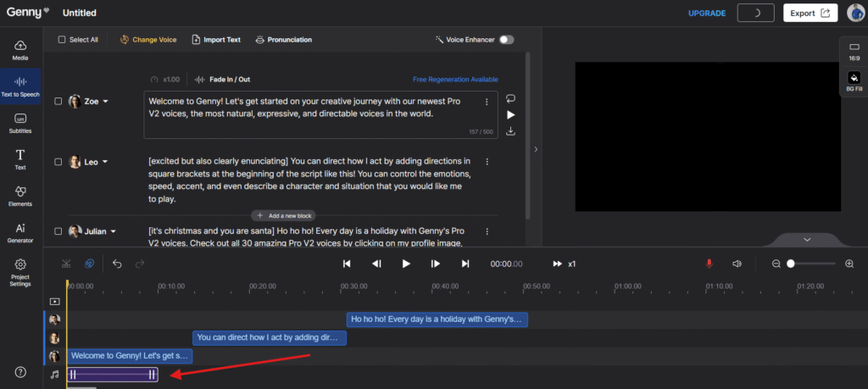
Task: Click the volume speaker icon
Action: click(737, 264)
